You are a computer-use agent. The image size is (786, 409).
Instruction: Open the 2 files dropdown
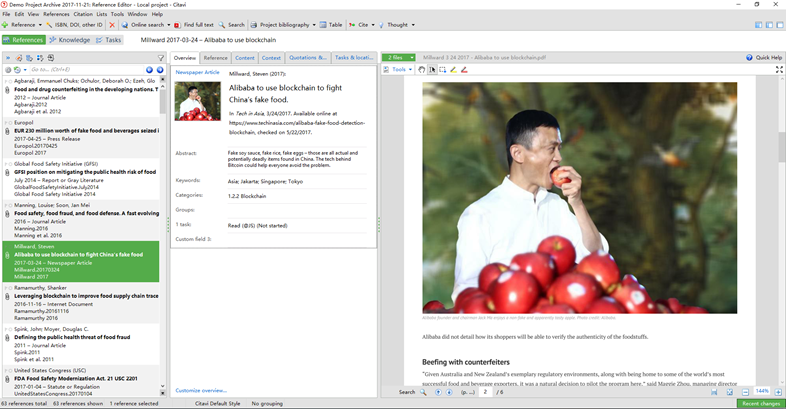coord(398,58)
